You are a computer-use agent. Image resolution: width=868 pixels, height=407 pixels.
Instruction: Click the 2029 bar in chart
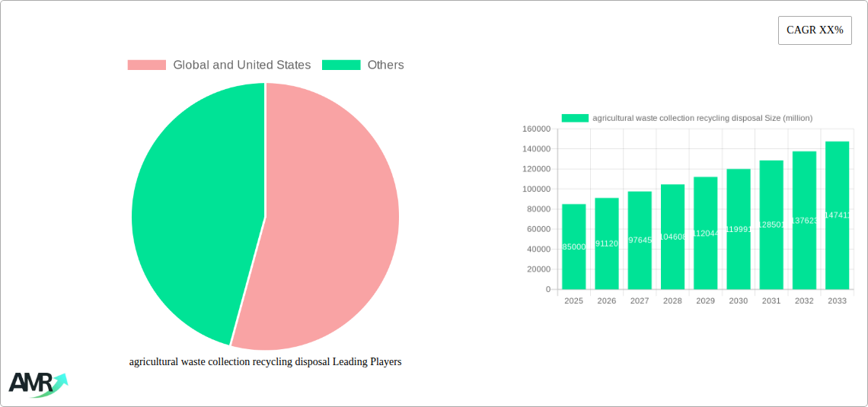pos(705,233)
